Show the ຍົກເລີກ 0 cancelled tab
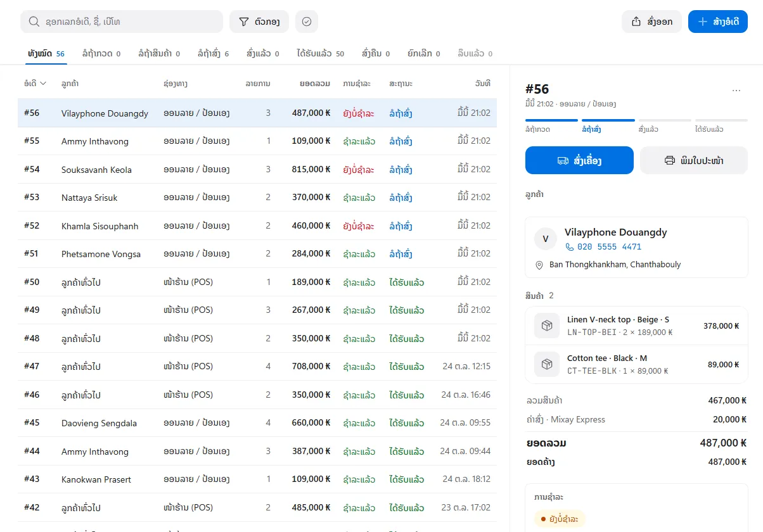This screenshot has width=763, height=532. click(x=424, y=54)
